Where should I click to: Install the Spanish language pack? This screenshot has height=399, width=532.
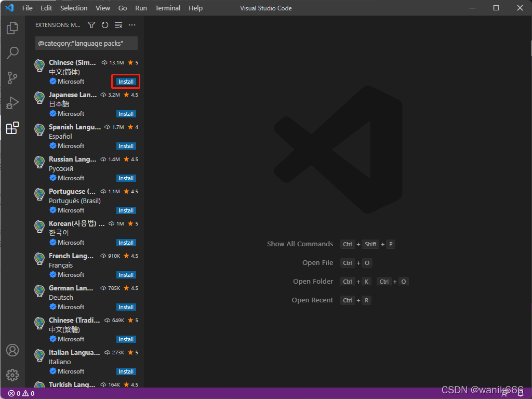[126, 146]
